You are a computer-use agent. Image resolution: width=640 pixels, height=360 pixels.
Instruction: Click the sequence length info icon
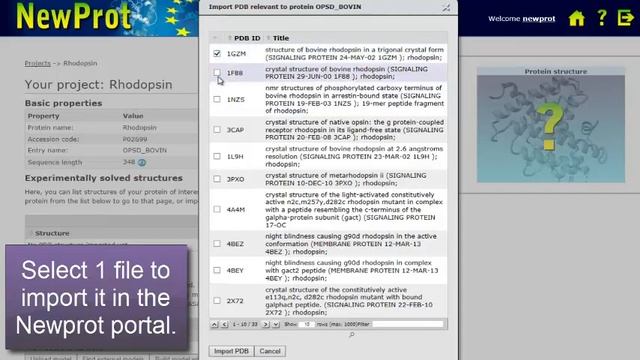[142, 162]
